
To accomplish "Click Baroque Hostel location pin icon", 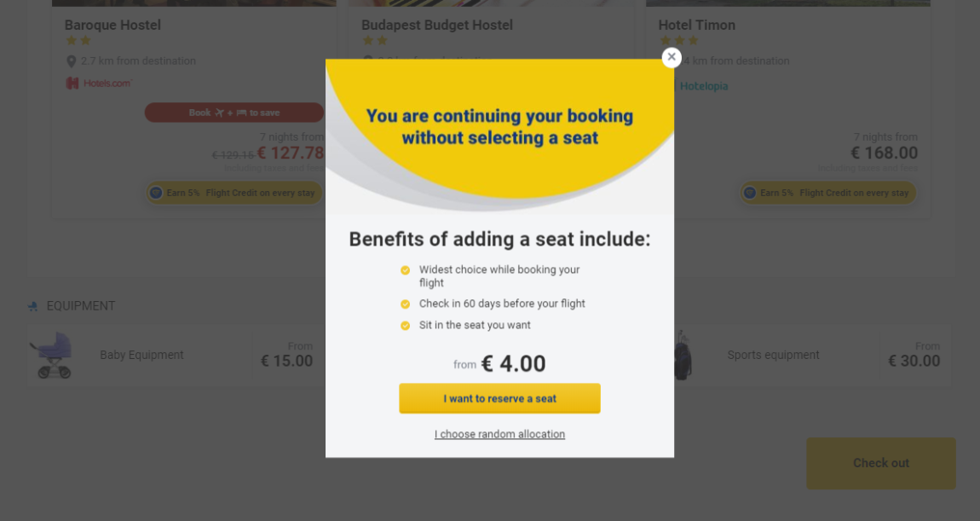I will (72, 61).
